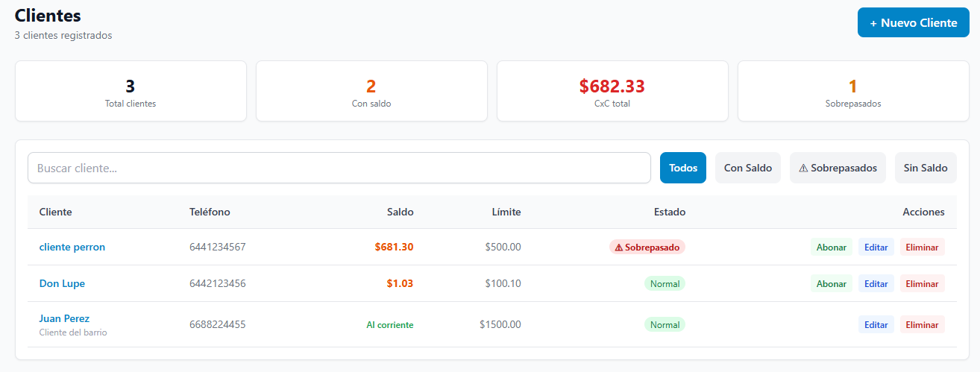Select the Sin Saldo filter
The height and width of the screenshot is (372, 980).
coord(926,168)
